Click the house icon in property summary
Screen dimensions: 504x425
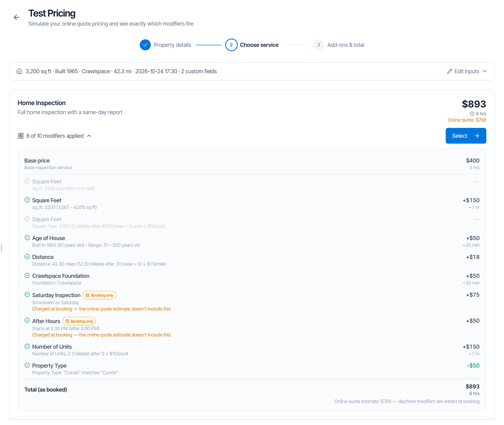coord(19,71)
